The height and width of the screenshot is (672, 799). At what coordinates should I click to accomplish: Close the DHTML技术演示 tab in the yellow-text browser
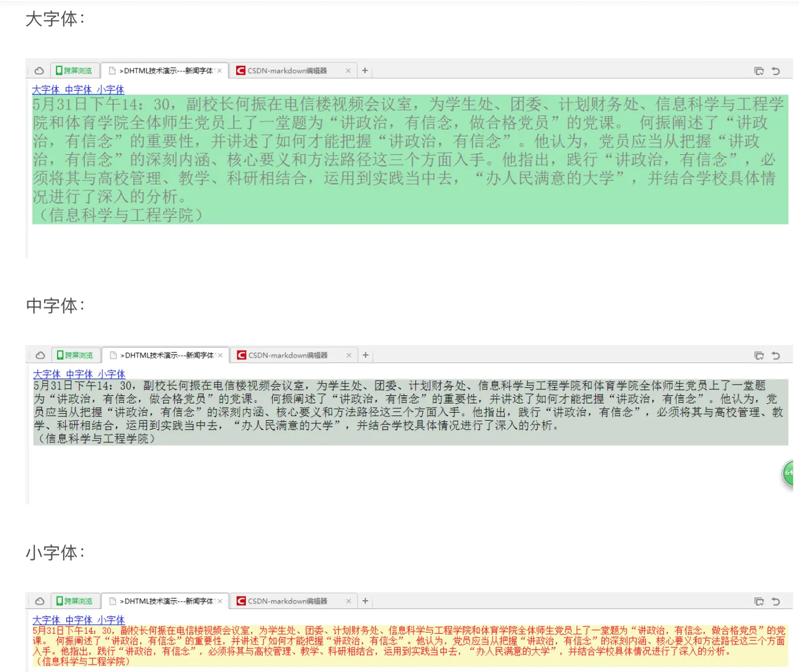click(x=220, y=601)
